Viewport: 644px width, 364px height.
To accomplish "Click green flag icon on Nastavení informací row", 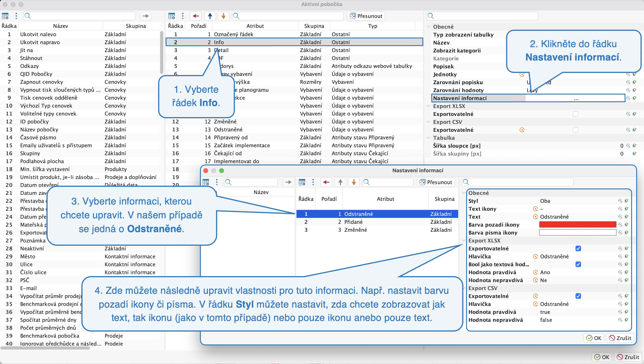I will (634, 98).
